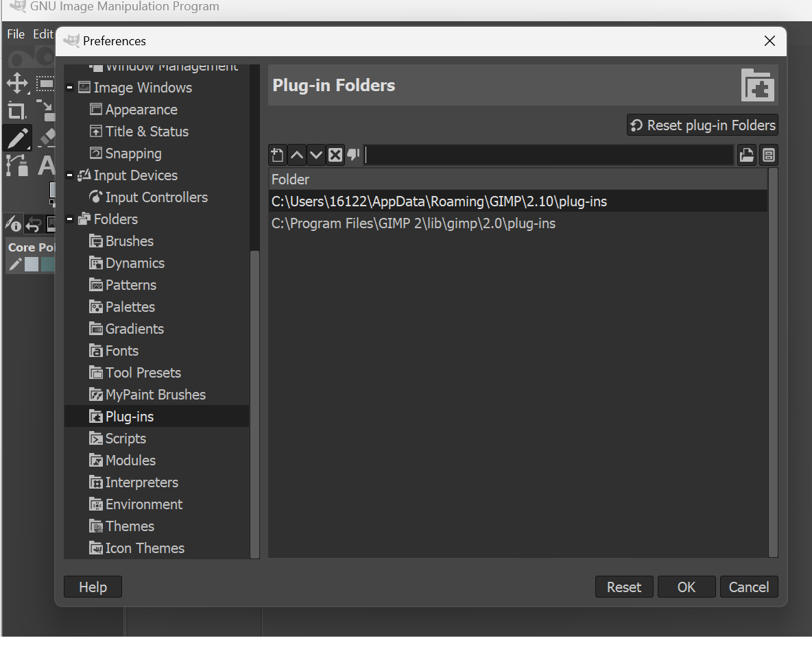This screenshot has width=812, height=662.
Task: Open Title & Status preferences page
Action: pos(147,132)
